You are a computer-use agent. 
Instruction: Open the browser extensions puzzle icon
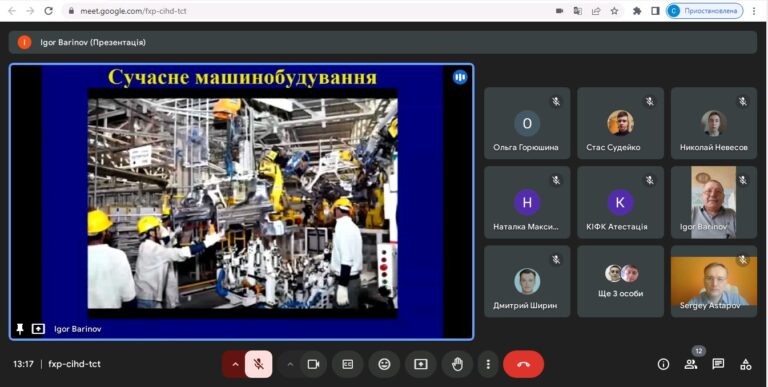point(637,11)
